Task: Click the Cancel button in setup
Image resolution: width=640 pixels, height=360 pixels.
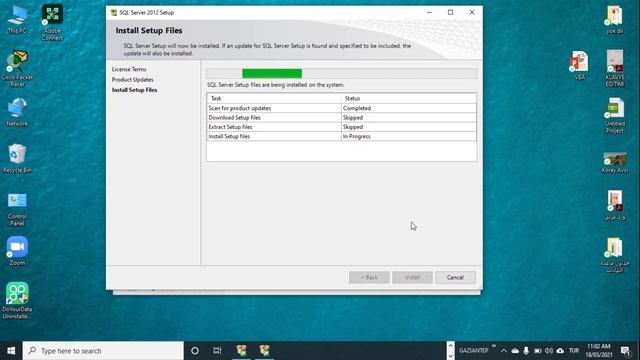Action: click(455, 278)
